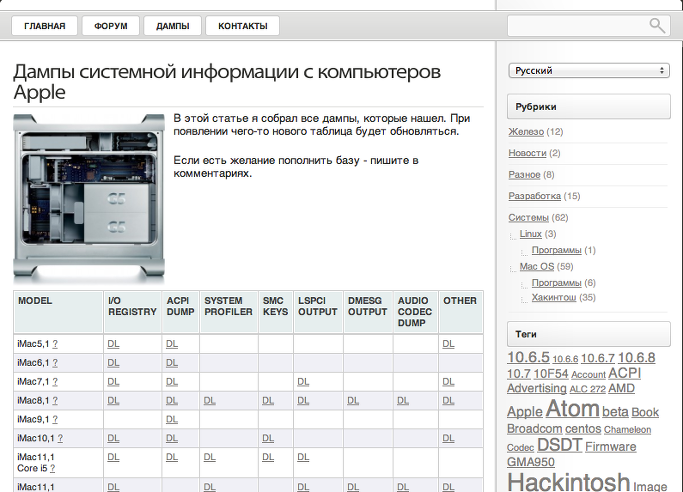Click the Broadcom tag
Image resolution: width=683 pixels, height=492 pixels.
point(534,429)
